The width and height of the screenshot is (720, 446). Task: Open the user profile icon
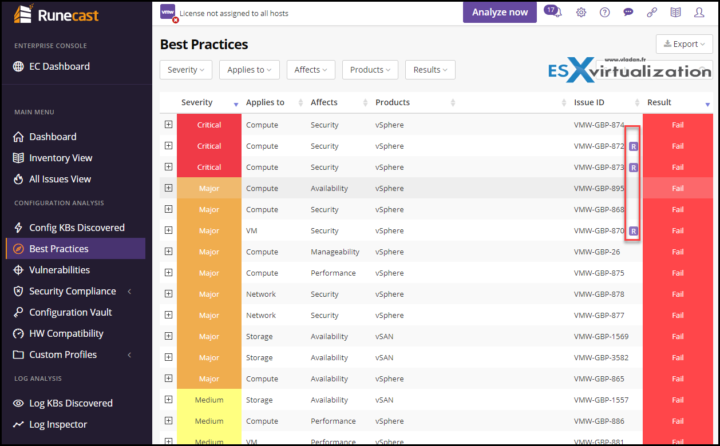point(699,12)
